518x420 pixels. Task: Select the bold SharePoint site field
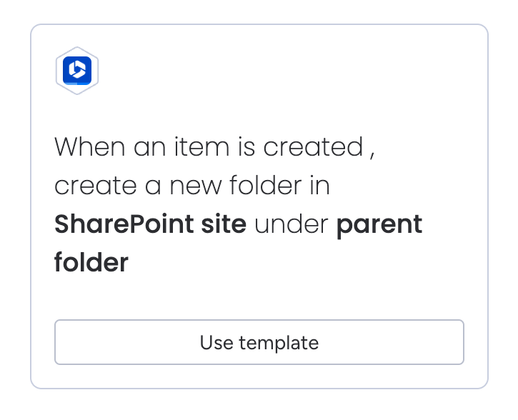tap(150, 225)
